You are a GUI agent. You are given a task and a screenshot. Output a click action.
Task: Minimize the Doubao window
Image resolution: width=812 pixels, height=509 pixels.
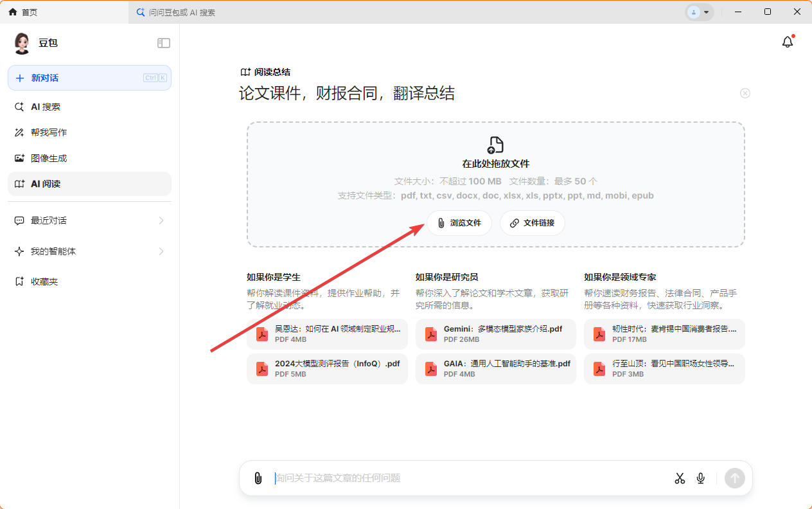point(737,12)
